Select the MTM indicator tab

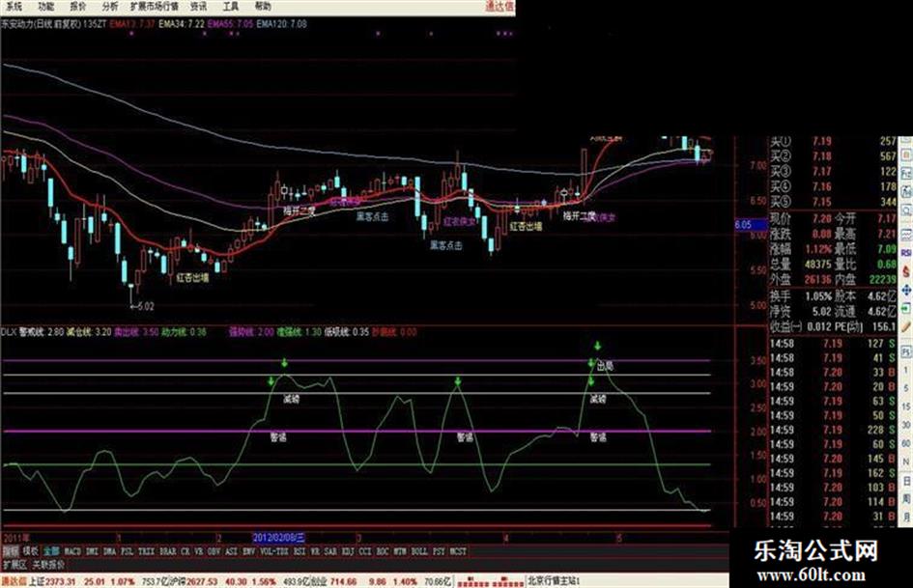(x=399, y=550)
